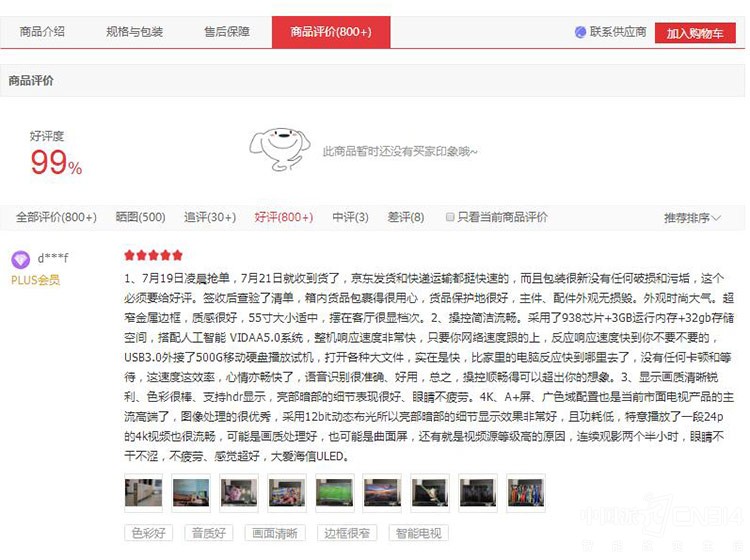This screenshot has width=750, height=560.
Task: Click the contact supplier chat icon
Action: point(580,32)
